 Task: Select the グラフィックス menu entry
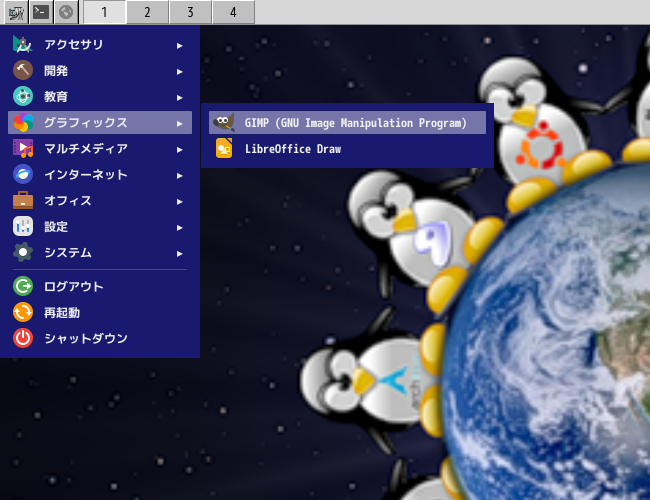pyautogui.click(x=100, y=123)
